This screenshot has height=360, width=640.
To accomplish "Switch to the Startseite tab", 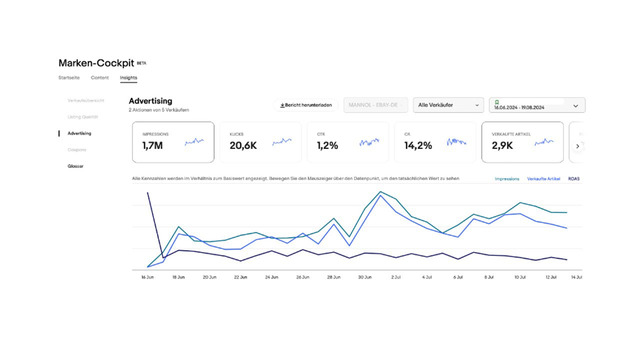I will [69, 78].
